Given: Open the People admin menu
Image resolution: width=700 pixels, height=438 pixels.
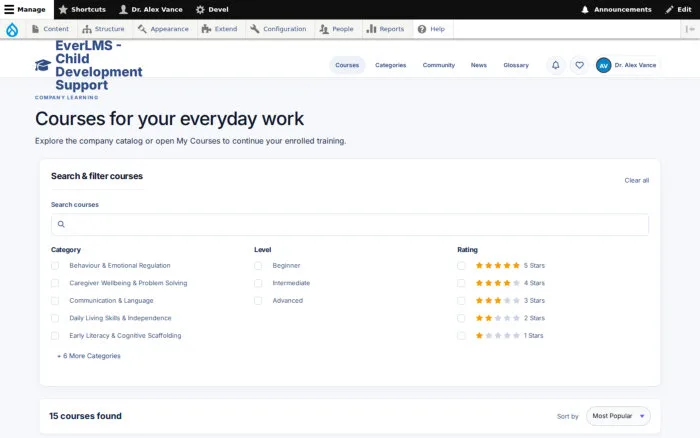Looking at the screenshot, I should tap(337, 29).
